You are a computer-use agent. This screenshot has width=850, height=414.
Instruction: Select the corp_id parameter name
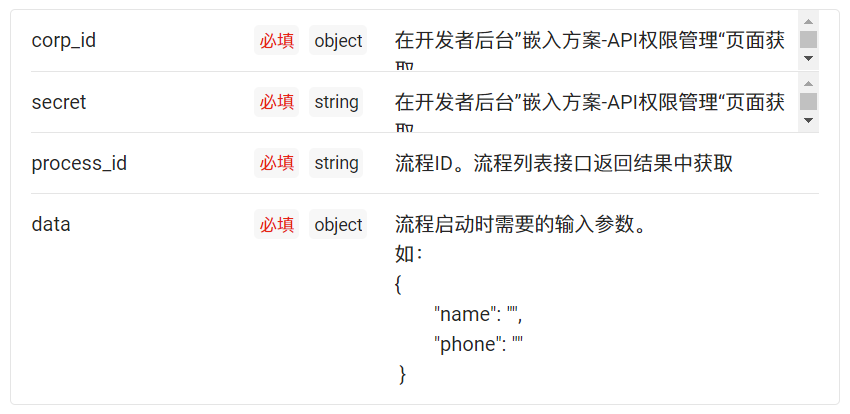[x=64, y=41]
